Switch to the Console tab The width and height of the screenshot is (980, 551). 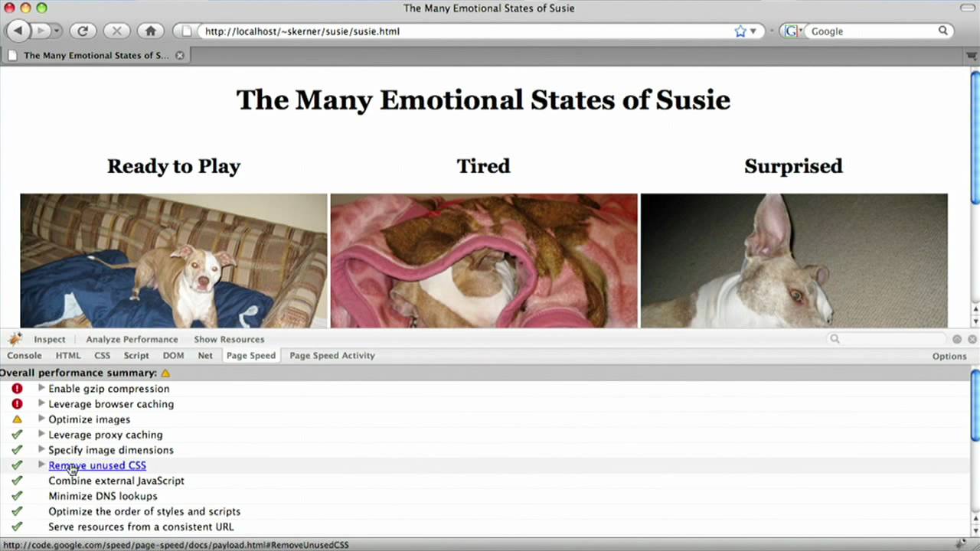pos(24,356)
